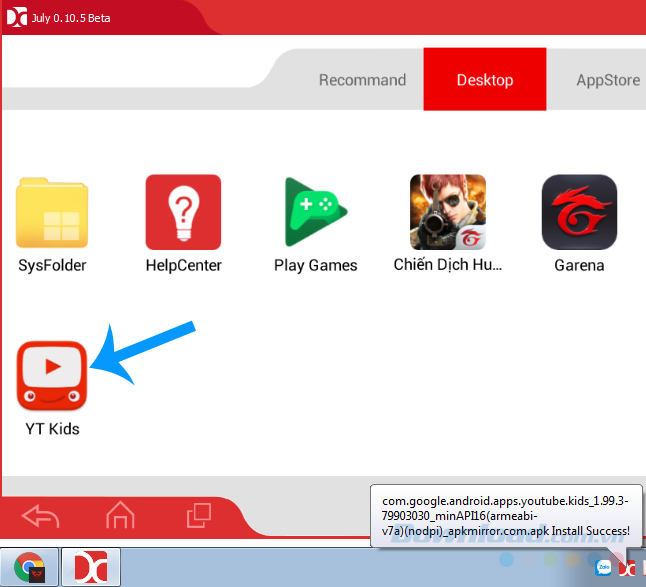Click the 'Chiến Dịch Hu...' label text
The image size is (646, 587).
click(x=448, y=264)
